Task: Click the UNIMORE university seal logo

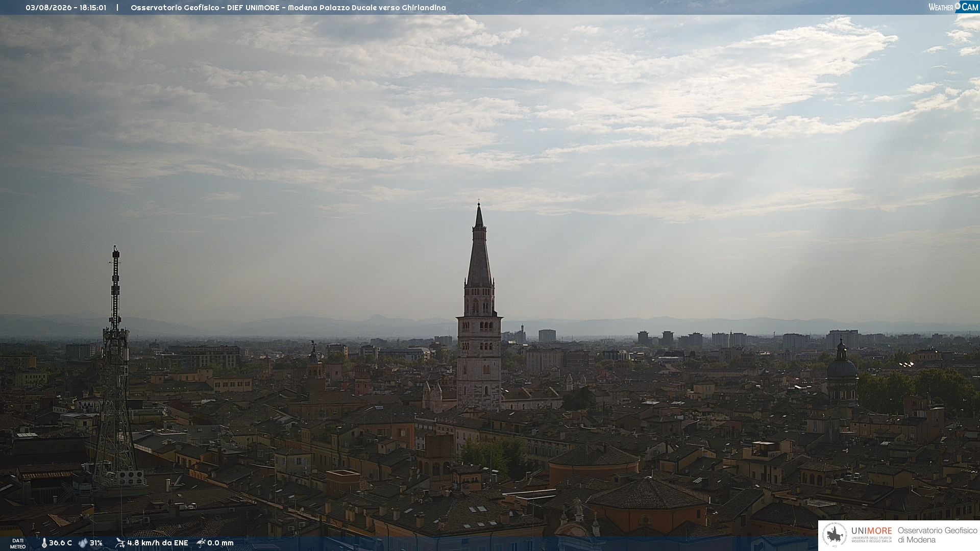Action: pyautogui.click(x=835, y=535)
